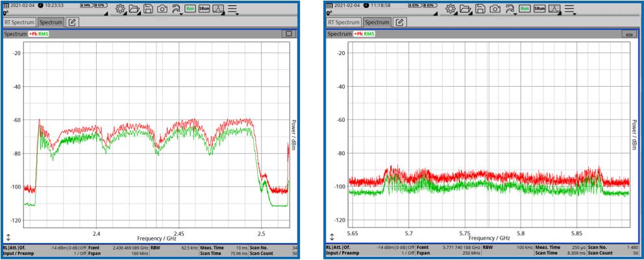The image size is (644, 260).
Task: Take a screenshot with left camera icon
Action: coord(162,9)
